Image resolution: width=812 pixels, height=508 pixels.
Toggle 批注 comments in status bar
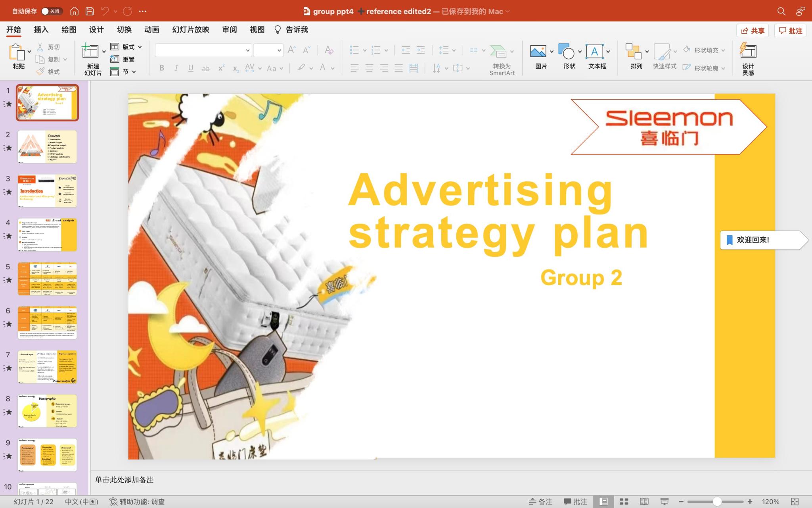(x=575, y=502)
